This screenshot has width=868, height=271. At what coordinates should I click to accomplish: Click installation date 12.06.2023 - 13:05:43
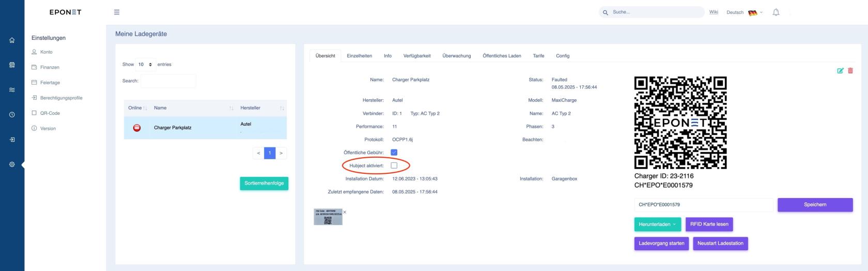pos(415,179)
